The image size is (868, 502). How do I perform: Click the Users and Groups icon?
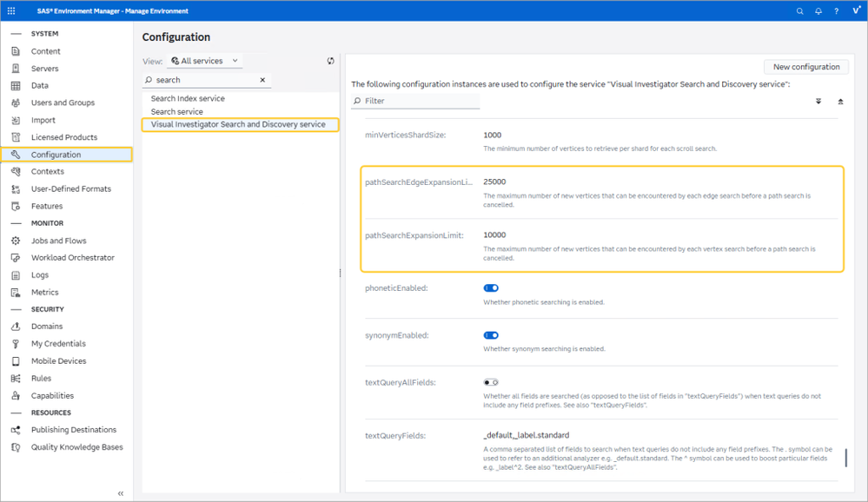click(16, 102)
